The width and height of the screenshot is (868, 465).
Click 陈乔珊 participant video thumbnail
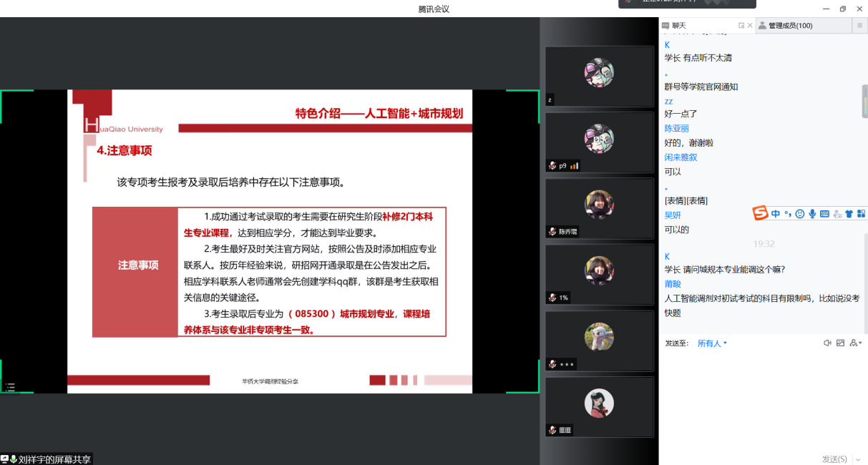(x=599, y=207)
